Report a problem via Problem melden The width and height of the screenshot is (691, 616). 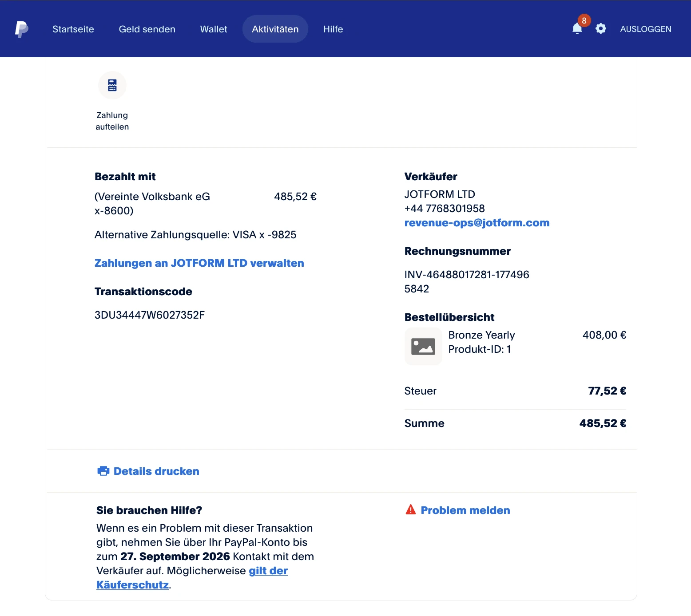pyautogui.click(x=465, y=510)
